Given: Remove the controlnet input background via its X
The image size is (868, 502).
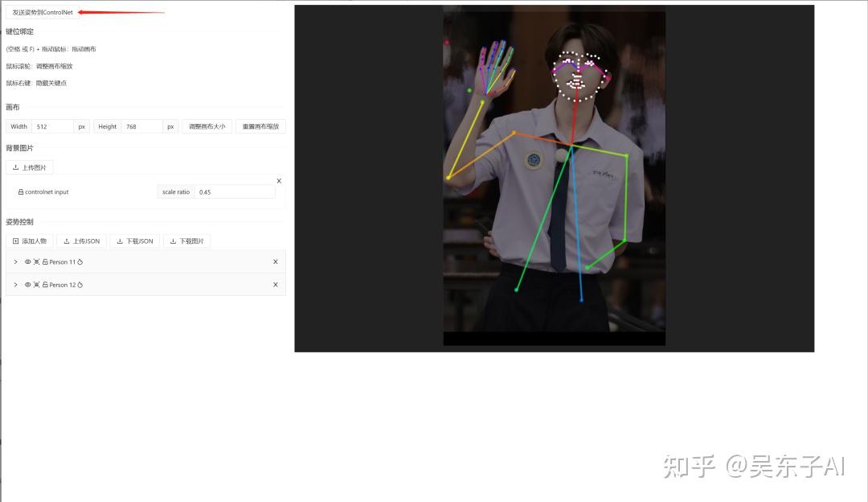Looking at the screenshot, I should pos(279,180).
